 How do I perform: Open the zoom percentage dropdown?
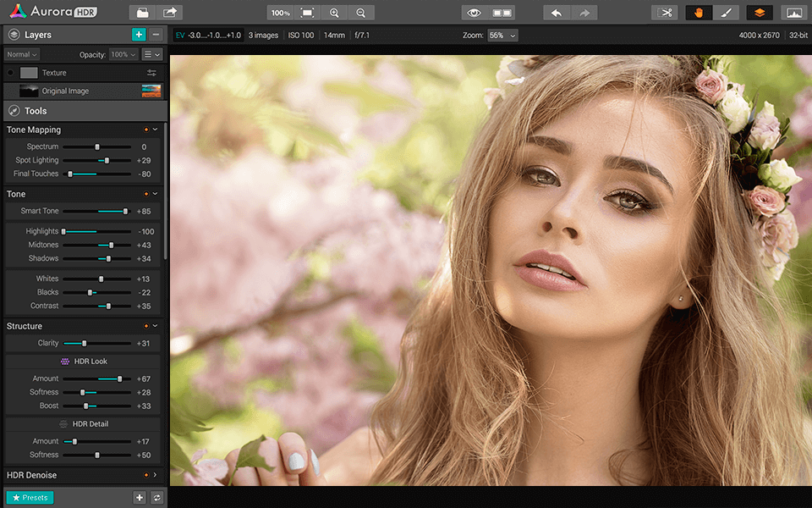click(502, 36)
